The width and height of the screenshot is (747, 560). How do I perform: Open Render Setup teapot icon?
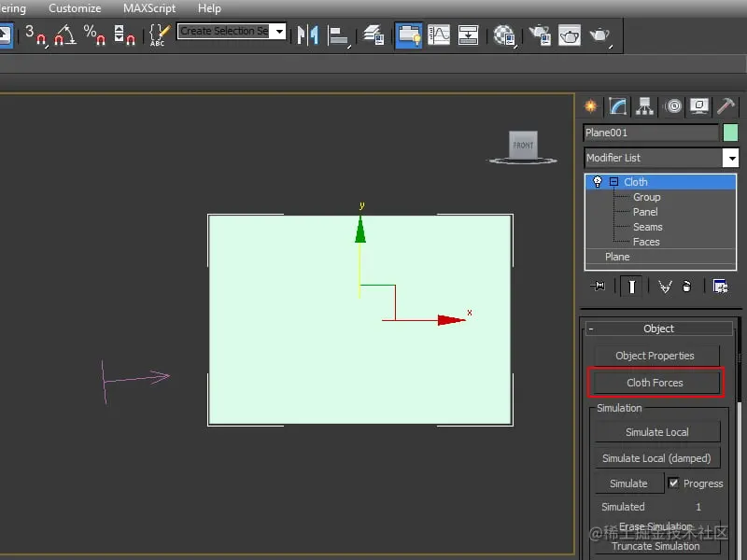click(540, 35)
